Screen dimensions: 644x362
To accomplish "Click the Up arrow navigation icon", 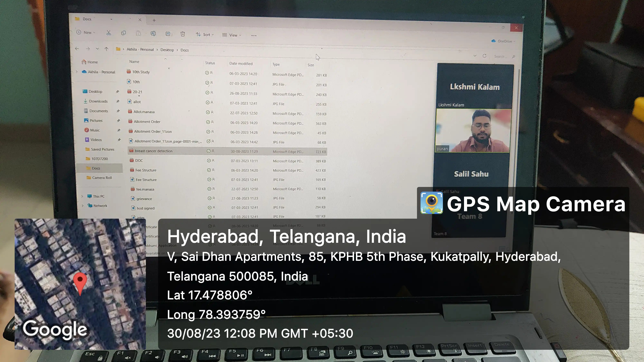I will 106,49.
